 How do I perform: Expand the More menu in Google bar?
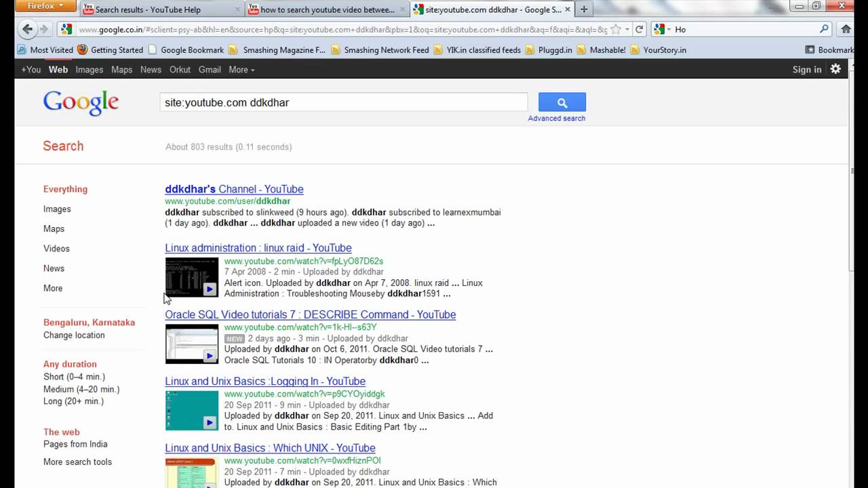pos(241,70)
